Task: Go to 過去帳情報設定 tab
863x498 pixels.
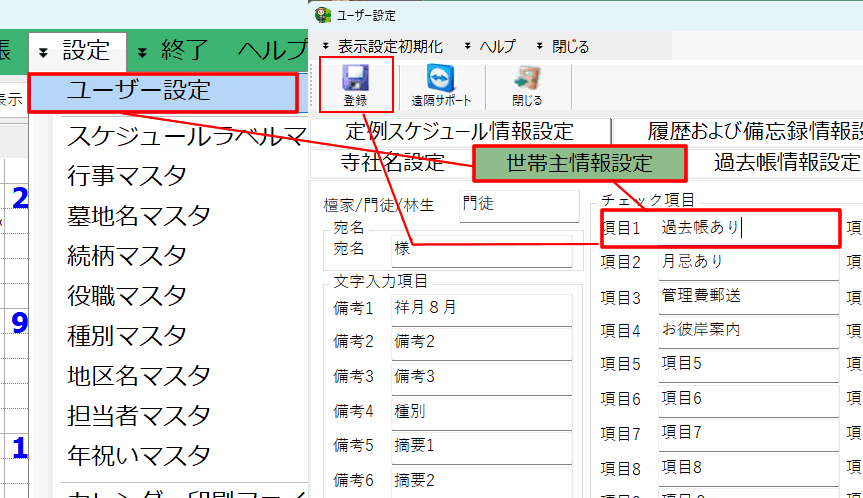Action: click(786, 163)
